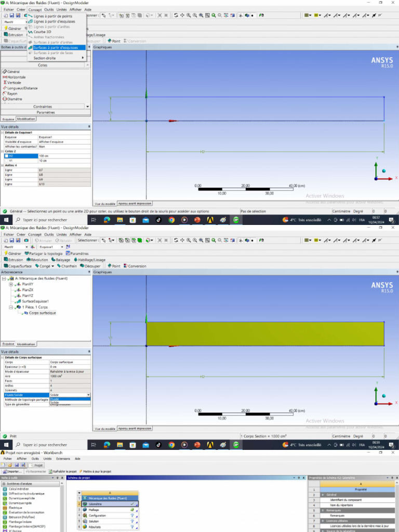Pick the Rayon dimension tool
399x532 pixels.
click(12, 94)
